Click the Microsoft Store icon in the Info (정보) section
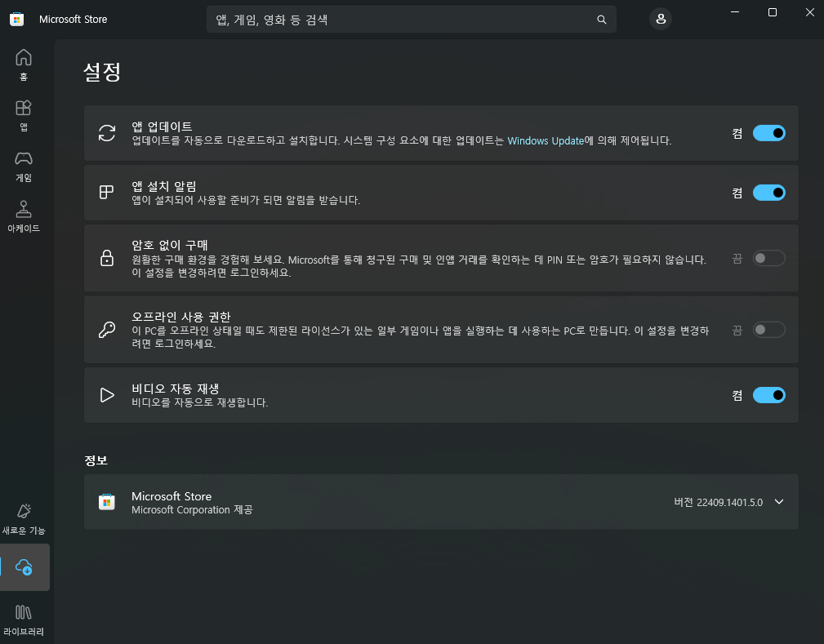Viewport: 824px width, 644px height. 107,502
